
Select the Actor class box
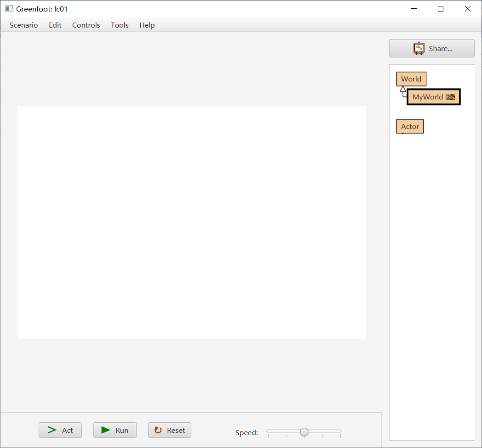click(410, 126)
